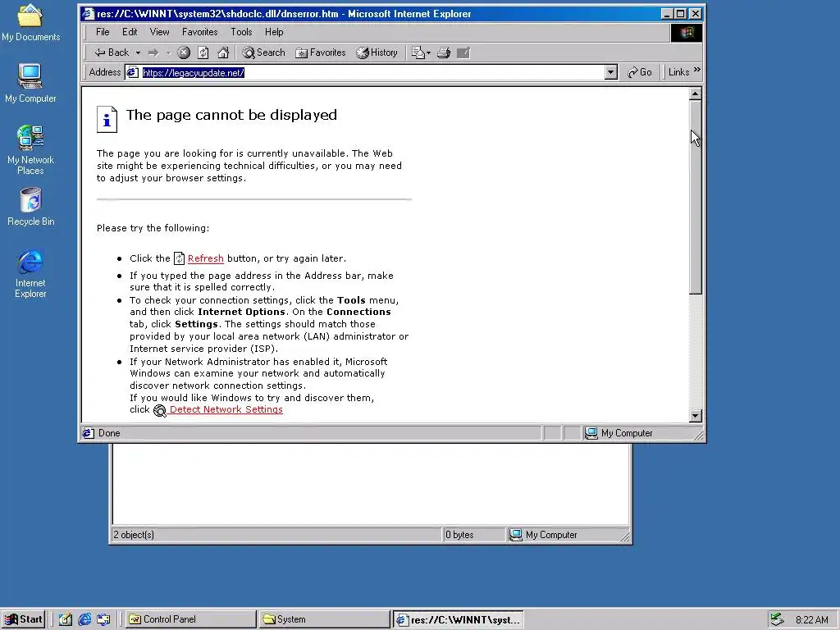Go back with the Back button

[112, 52]
